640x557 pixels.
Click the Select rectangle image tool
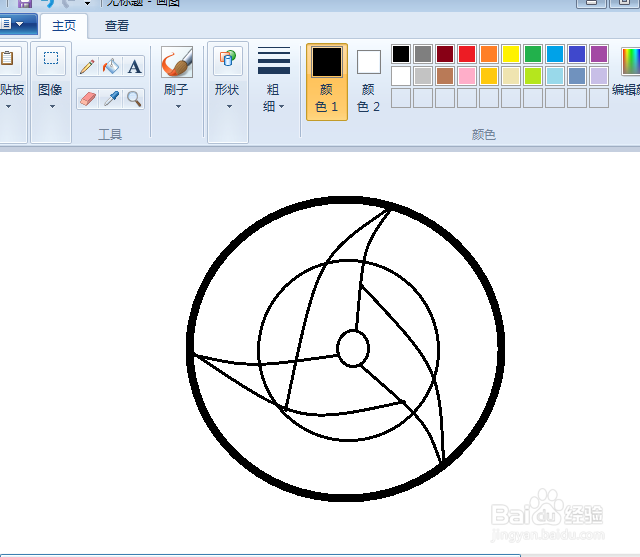coord(51,60)
